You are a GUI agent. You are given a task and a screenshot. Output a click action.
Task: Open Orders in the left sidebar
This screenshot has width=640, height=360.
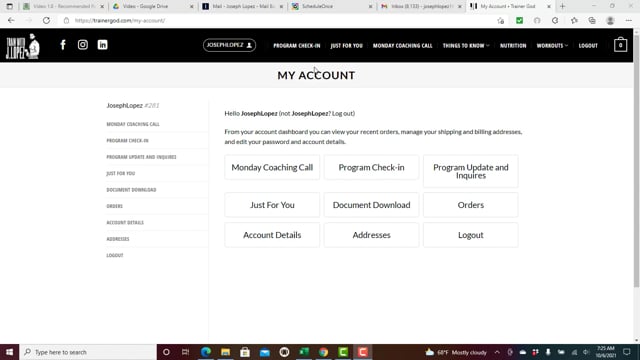[x=115, y=206]
